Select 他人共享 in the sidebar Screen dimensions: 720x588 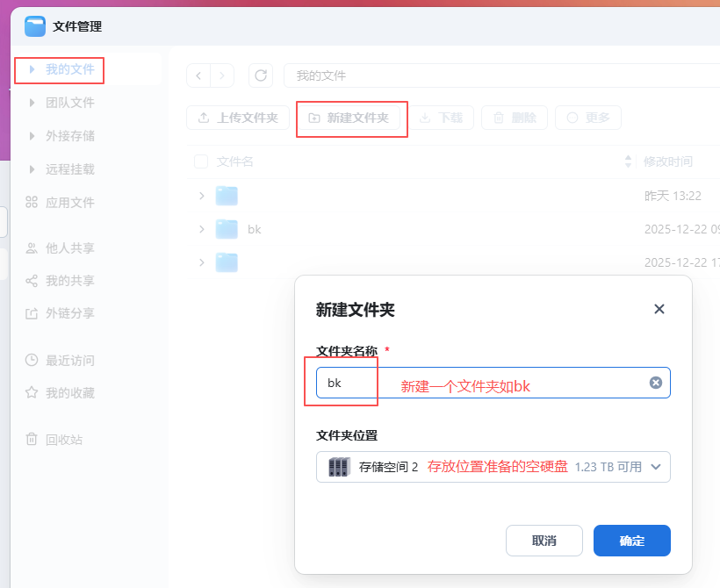[69, 248]
